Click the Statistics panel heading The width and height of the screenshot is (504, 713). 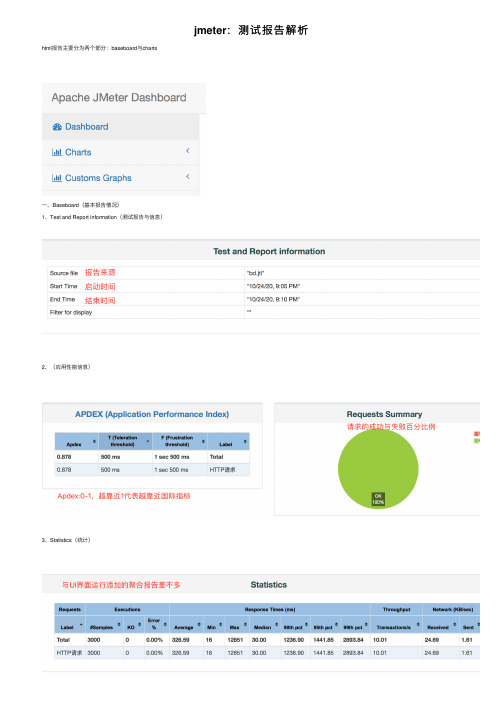(x=269, y=585)
